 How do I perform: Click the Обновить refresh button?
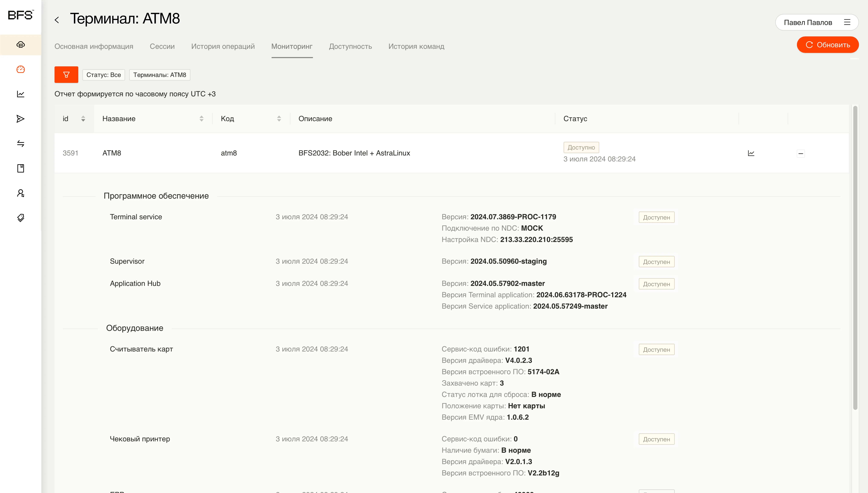click(x=828, y=45)
